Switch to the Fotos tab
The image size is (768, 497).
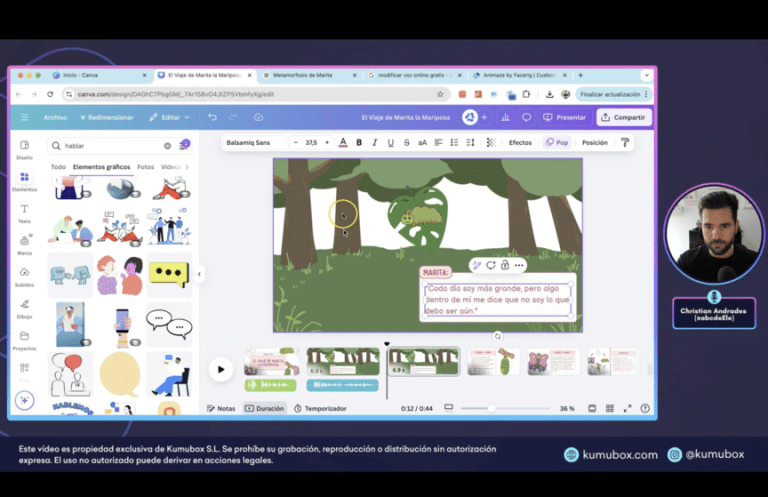[146, 167]
